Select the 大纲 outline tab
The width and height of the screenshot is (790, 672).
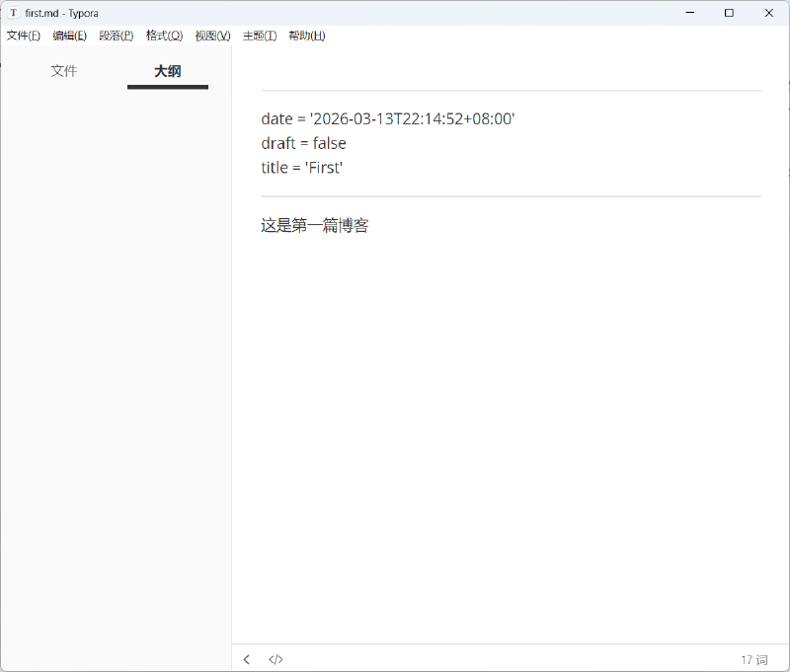167,70
